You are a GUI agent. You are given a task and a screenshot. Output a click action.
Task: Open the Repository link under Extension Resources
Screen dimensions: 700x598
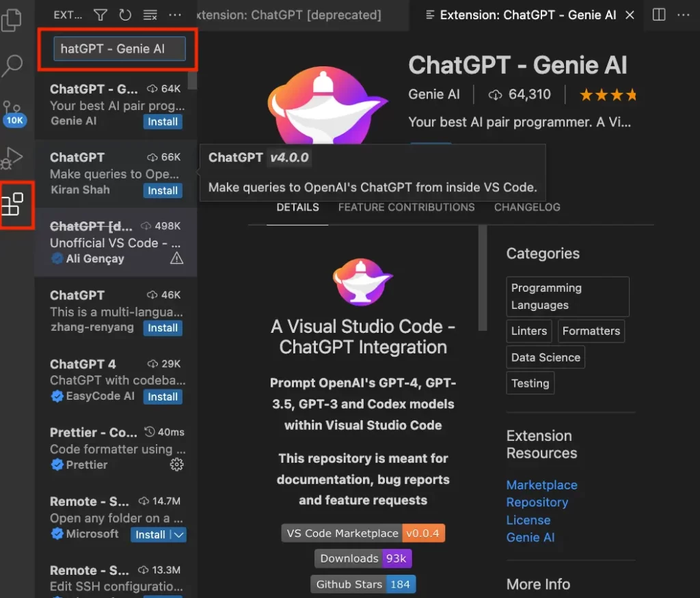coord(537,502)
